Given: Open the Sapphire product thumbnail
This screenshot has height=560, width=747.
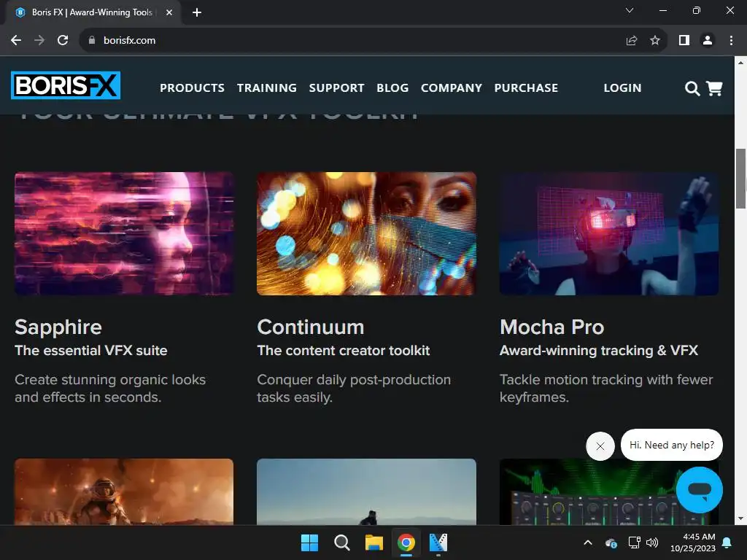Looking at the screenshot, I should pyautogui.click(x=124, y=234).
